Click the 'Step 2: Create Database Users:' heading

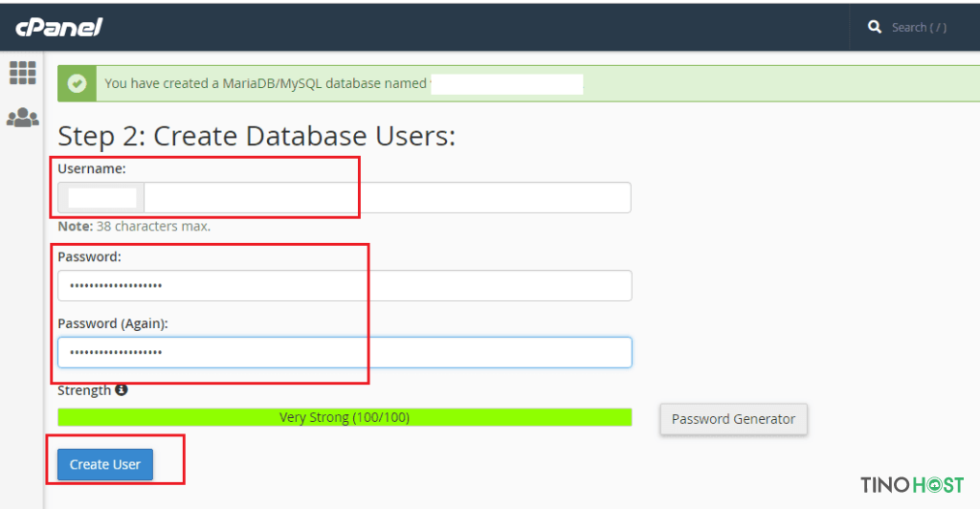(256, 136)
